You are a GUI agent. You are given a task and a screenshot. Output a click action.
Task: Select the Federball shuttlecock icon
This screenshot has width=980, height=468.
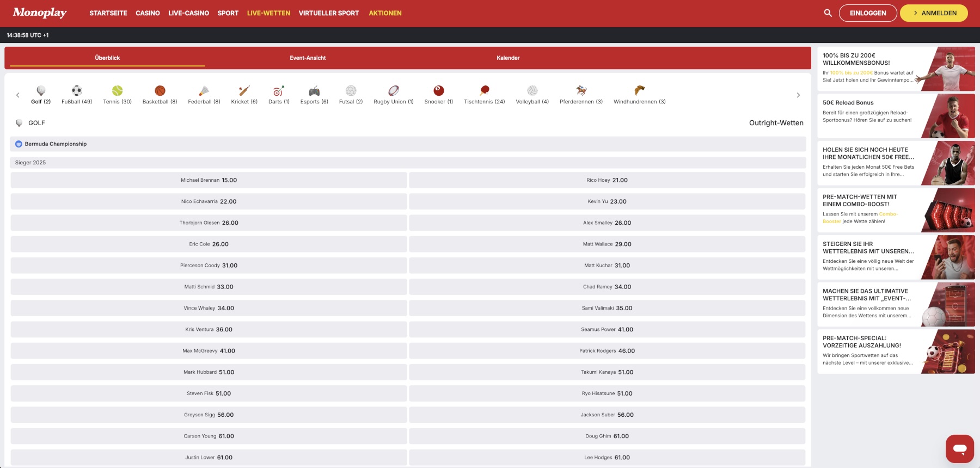click(204, 91)
